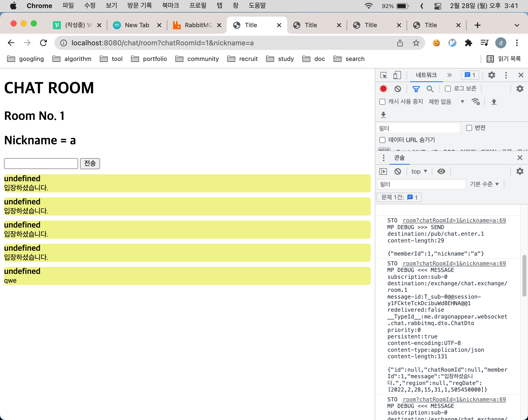Screen dimensions: 528x420
Task: Click the console filter input field
Action: coord(421,184)
